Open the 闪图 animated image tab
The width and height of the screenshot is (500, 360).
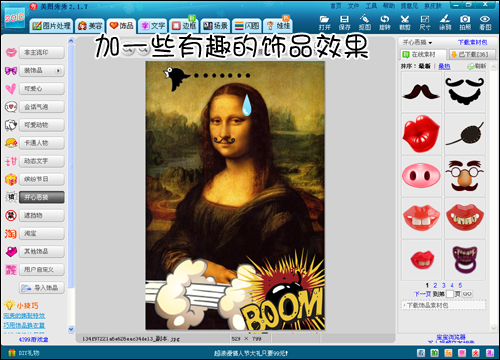247,26
